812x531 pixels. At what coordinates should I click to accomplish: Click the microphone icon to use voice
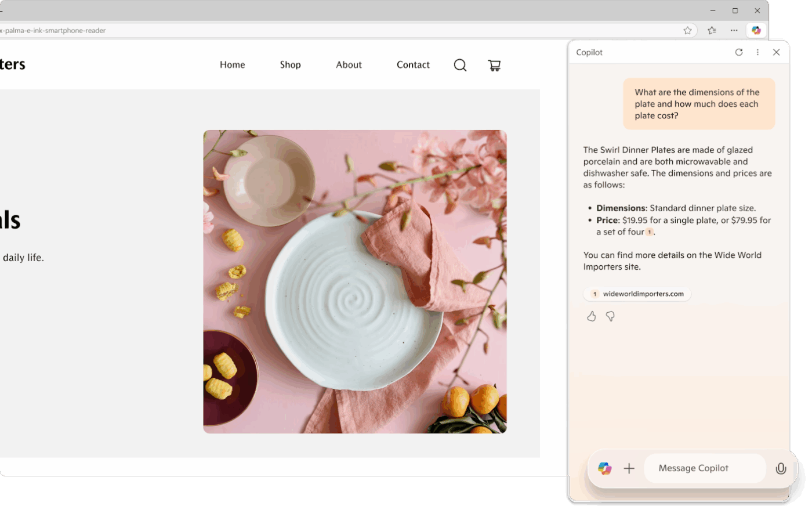click(781, 468)
